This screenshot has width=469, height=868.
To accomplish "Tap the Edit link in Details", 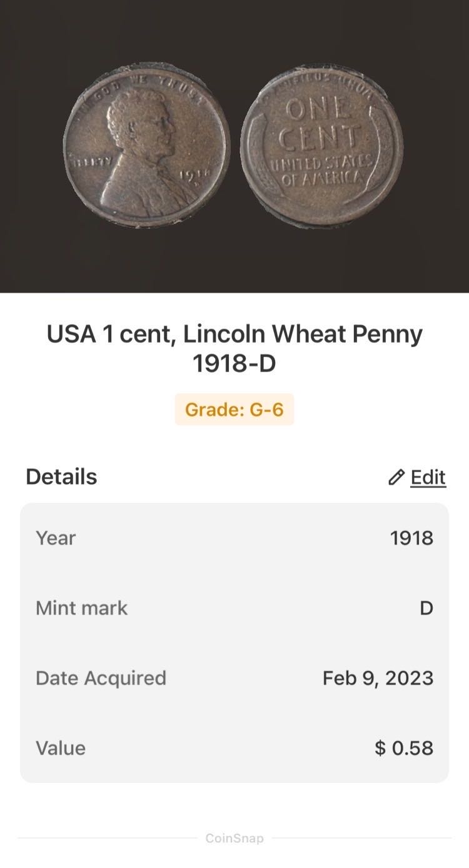I will click(x=428, y=477).
